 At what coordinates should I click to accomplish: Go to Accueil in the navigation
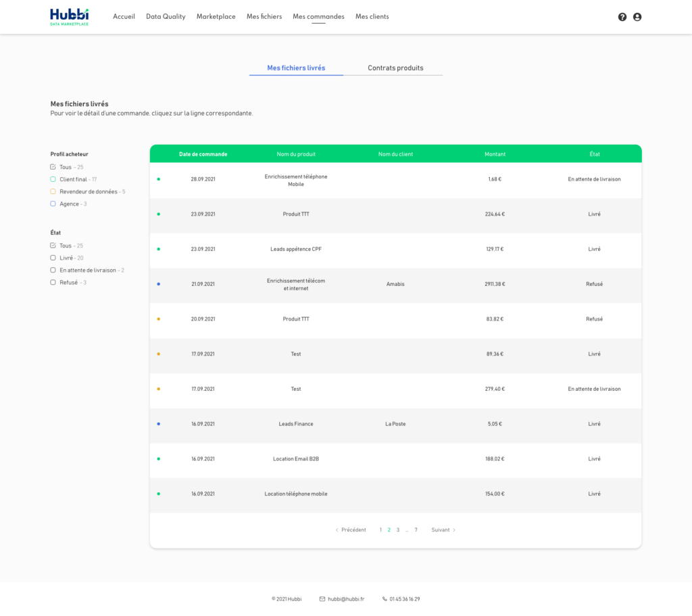124,17
